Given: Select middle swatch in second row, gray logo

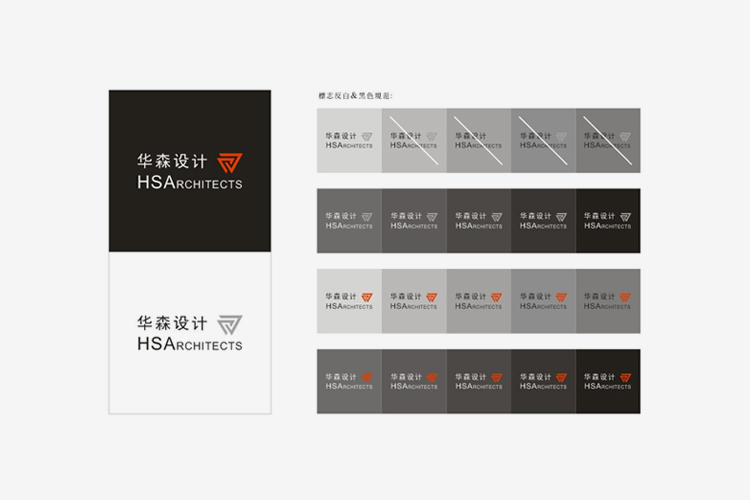Looking at the screenshot, I should (x=479, y=221).
